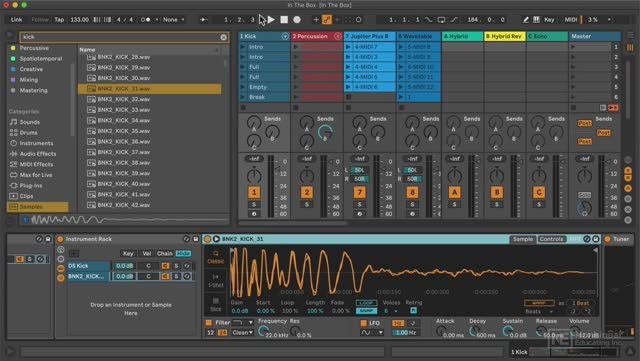Arm track 1 Kick for recording

pyautogui.click(x=254, y=214)
